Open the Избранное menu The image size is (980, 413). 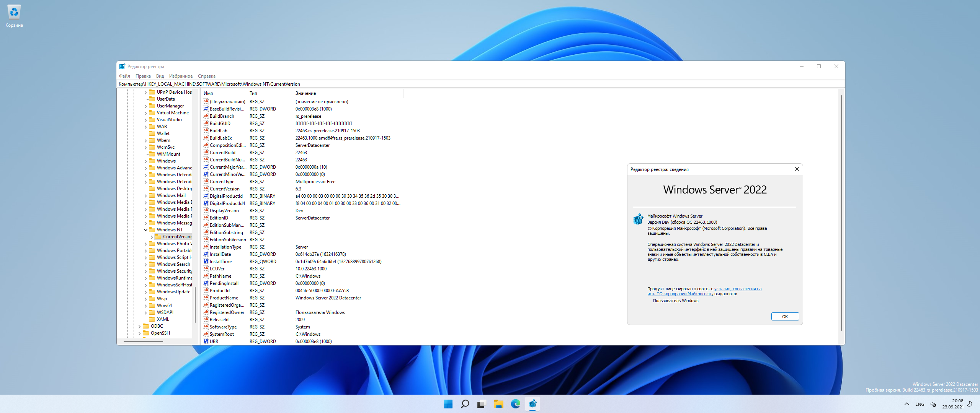pos(181,76)
